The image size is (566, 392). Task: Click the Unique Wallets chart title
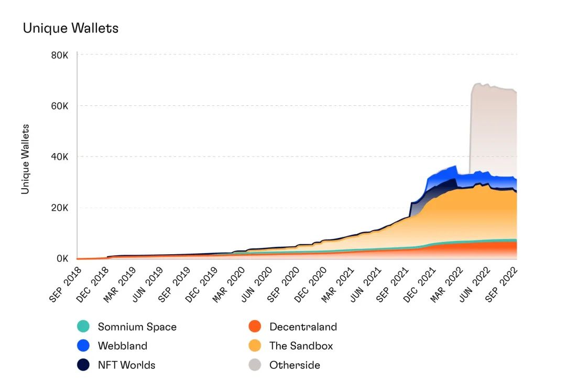click(71, 28)
